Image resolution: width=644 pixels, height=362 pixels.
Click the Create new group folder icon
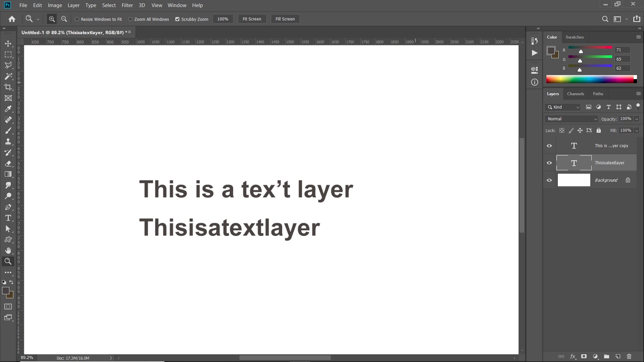[606, 356]
